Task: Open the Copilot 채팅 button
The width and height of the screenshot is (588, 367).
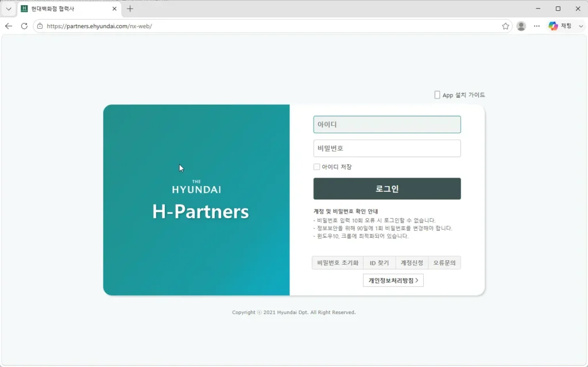Action: pos(560,26)
